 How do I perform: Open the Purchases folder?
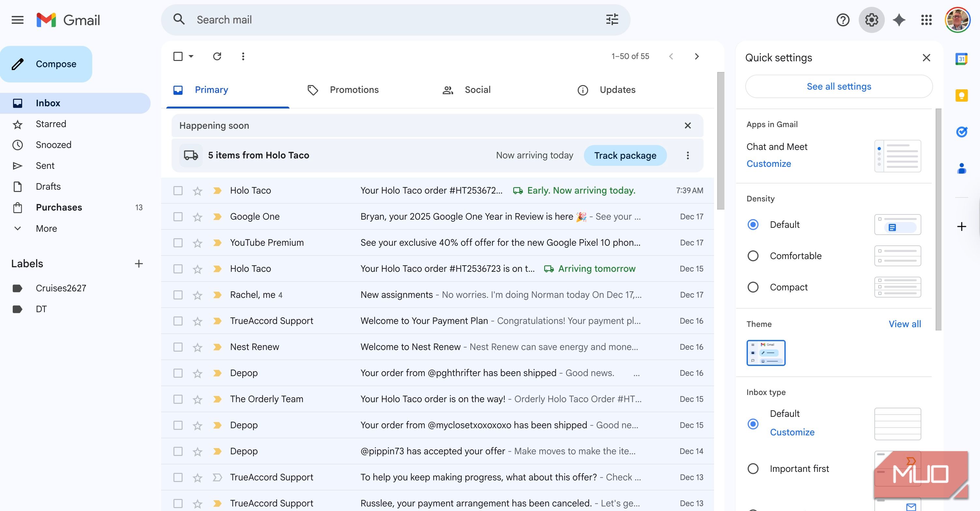(59, 207)
